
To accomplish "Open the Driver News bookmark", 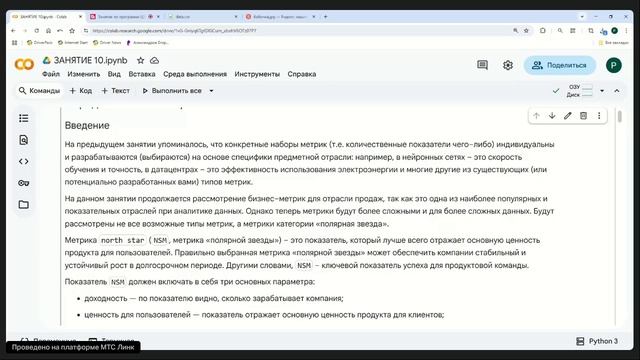I will (107, 42).
